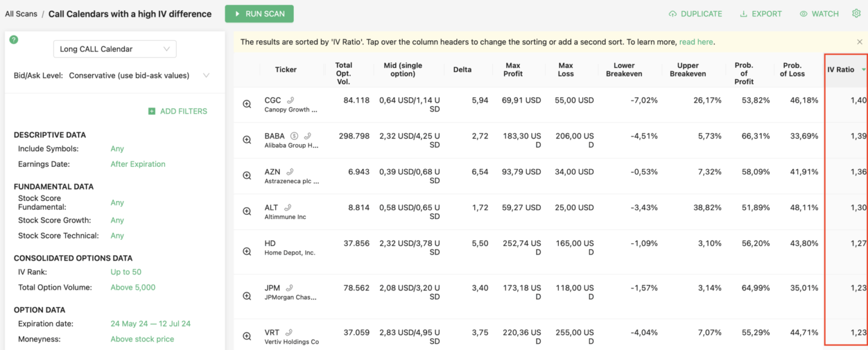
Task: Click the phone icon beside the ALT ticker
Action: (x=288, y=208)
